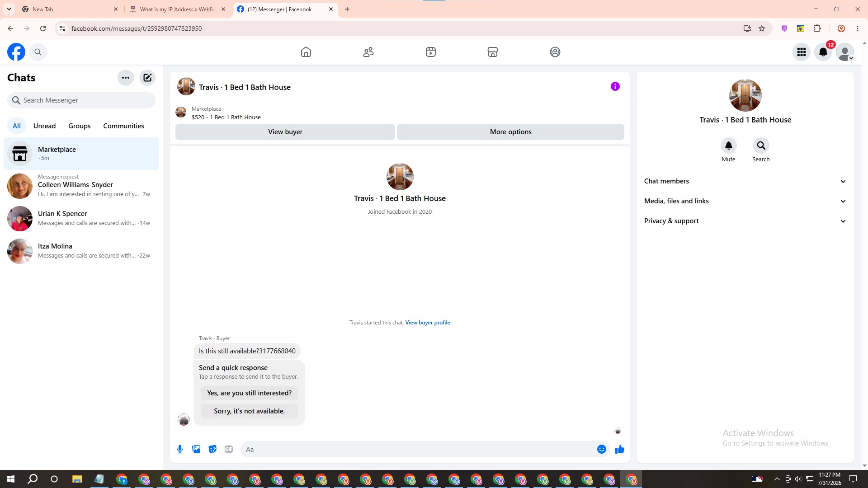Click the More options button
The width and height of the screenshot is (868, 488).
pyautogui.click(x=510, y=132)
